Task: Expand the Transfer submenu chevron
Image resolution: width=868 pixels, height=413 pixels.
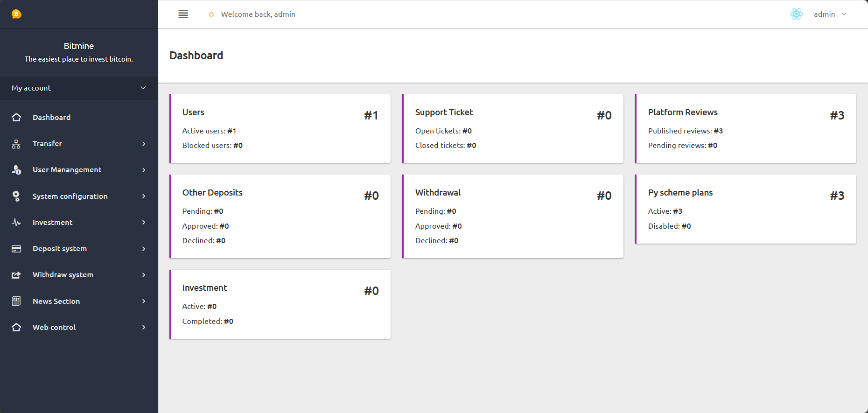Action: tap(144, 144)
